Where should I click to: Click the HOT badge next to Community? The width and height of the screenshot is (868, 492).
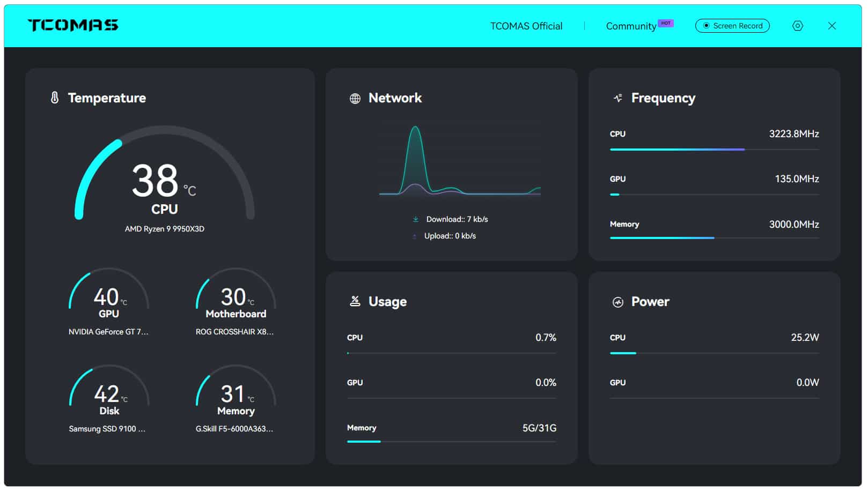click(666, 23)
